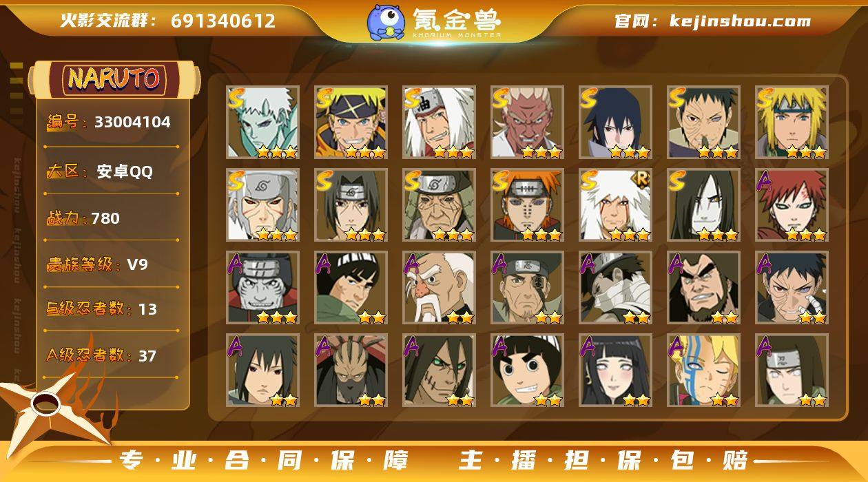Select Rock Lee bowl-cut portrait
This screenshot has width=868, height=482.
coord(527,370)
